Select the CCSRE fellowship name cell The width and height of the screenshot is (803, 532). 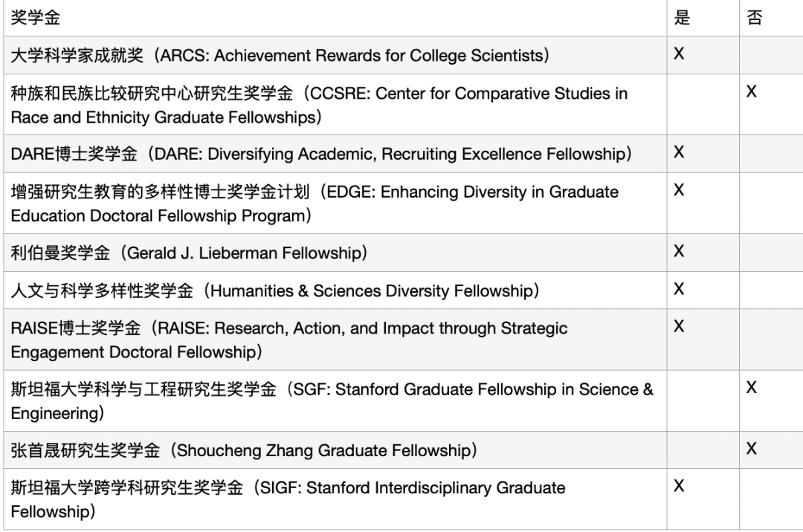pos(320,105)
